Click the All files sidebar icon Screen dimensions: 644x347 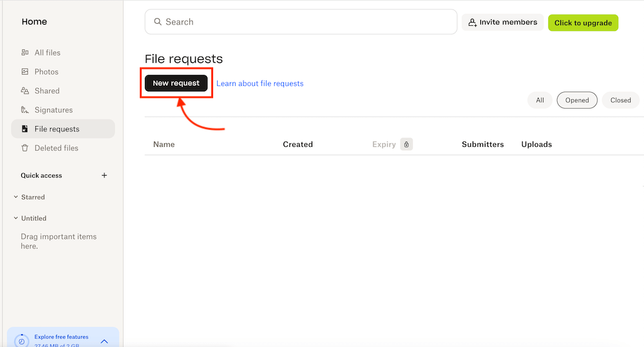(25, 53)
